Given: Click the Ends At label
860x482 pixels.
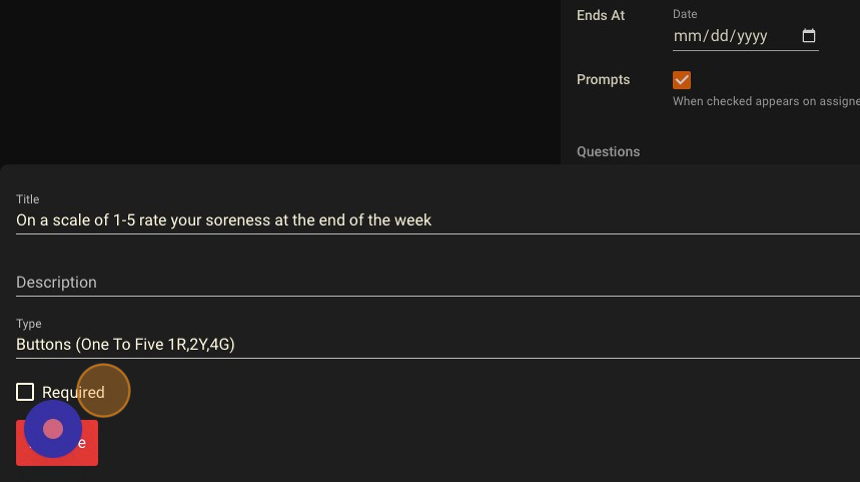Looking at the screenshot, I should [601, 15].
